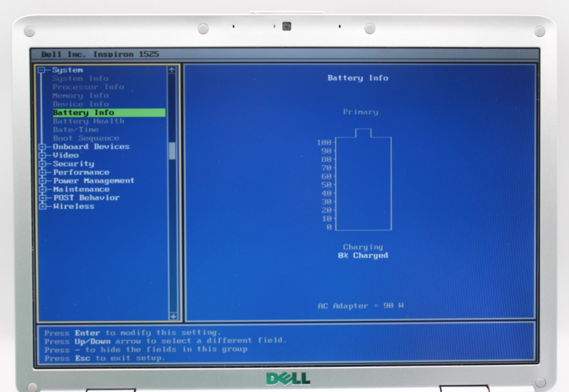Click the scrollbar down arrow
569x392 pixels.
pos(173,316)
